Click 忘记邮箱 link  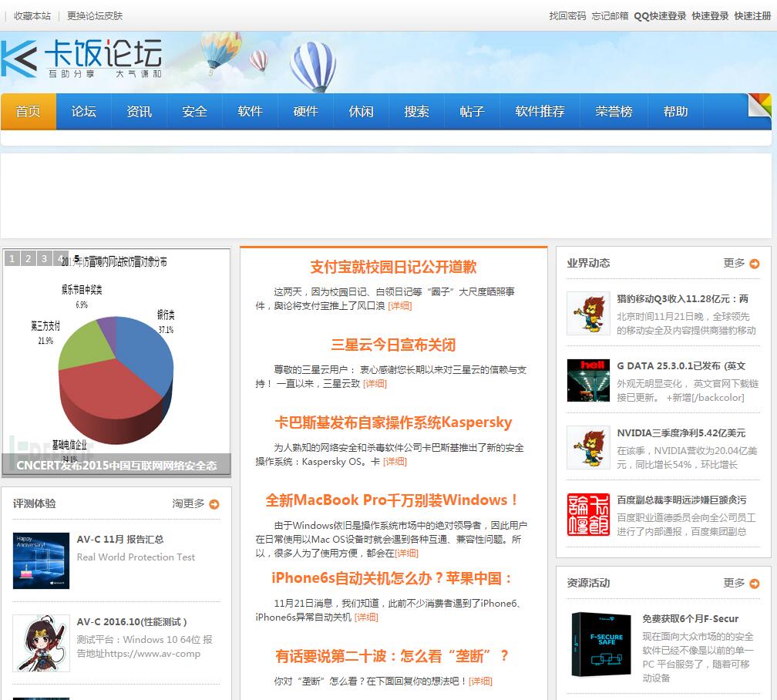(610, 16)
